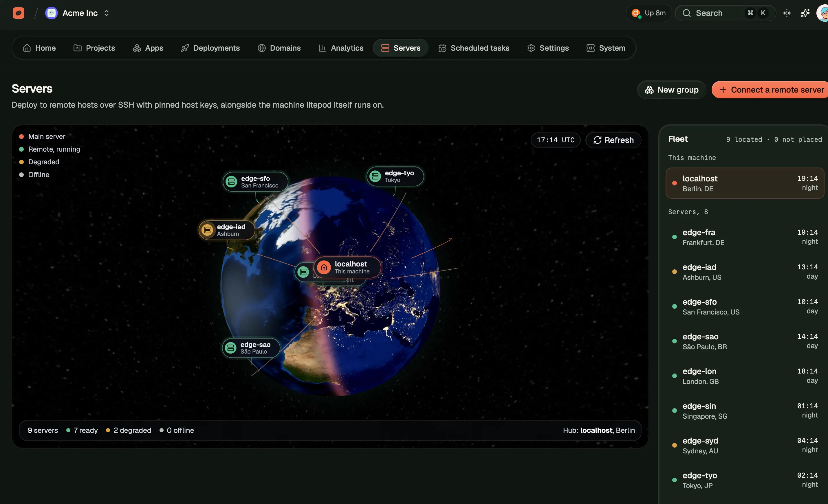Focus the Search field
The height and width of the screenshot is (504, 828).
pyautogui.click(x=725, y=13)
